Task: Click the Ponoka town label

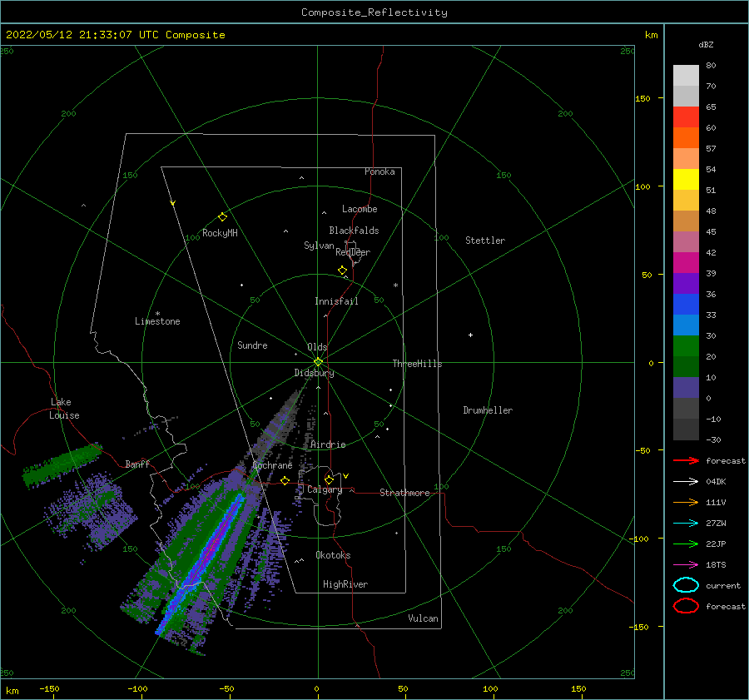Action: coord(379,171)
